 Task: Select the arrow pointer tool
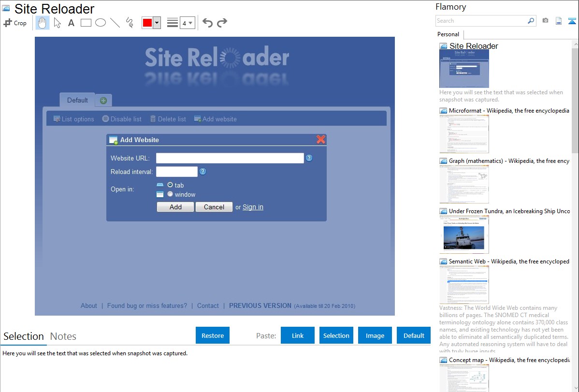coord(57,23)
